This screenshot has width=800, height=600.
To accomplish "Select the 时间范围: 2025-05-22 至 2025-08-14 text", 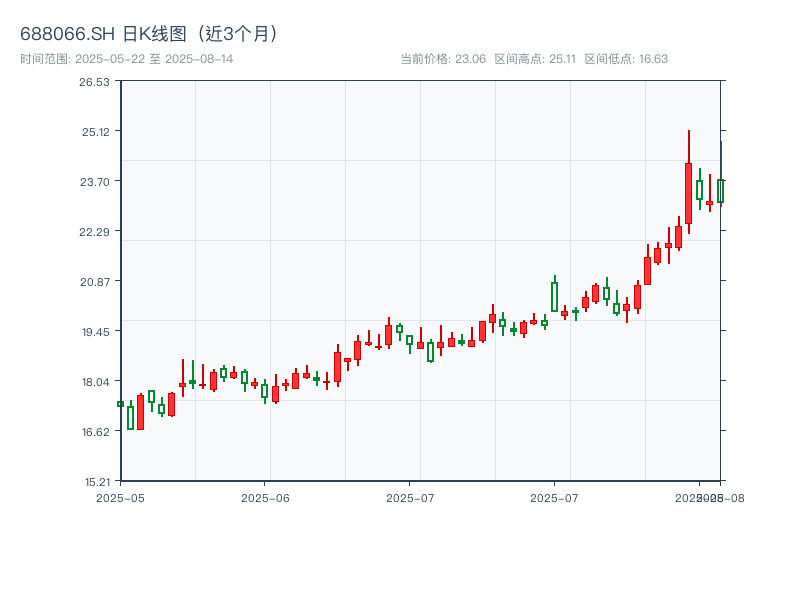I will coord(127,59).
